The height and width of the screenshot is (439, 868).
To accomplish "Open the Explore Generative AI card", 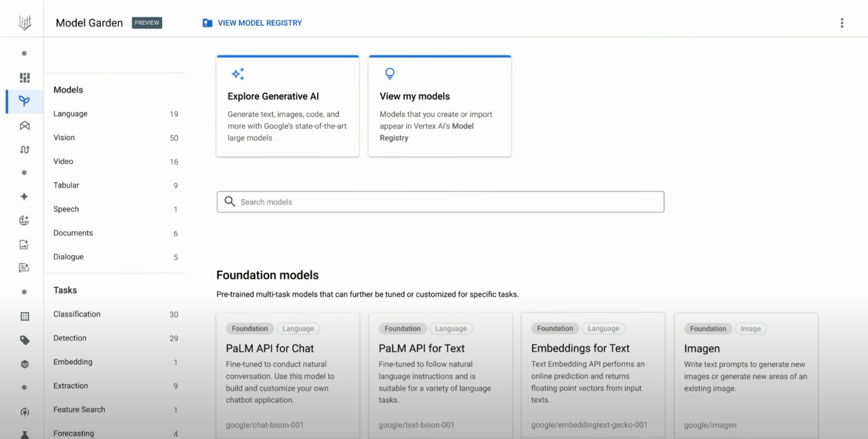I will pos(288,106).
